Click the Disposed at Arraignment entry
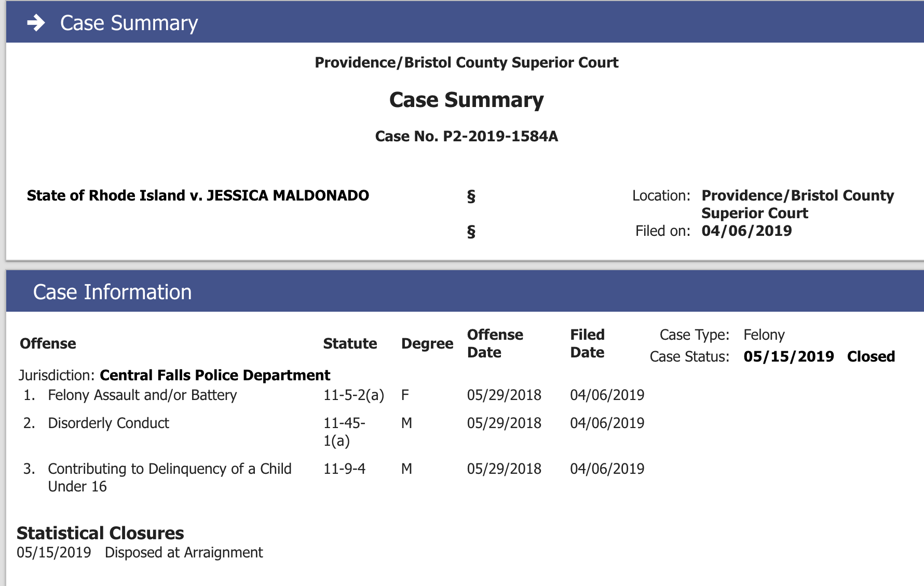The width and height of the screenshot is (924, 586). [184, 552]
